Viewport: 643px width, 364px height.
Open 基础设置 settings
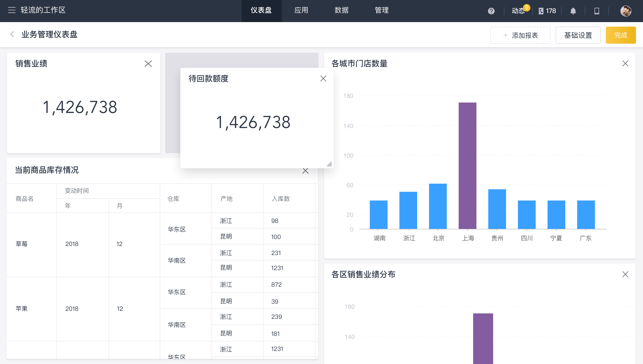578,35
